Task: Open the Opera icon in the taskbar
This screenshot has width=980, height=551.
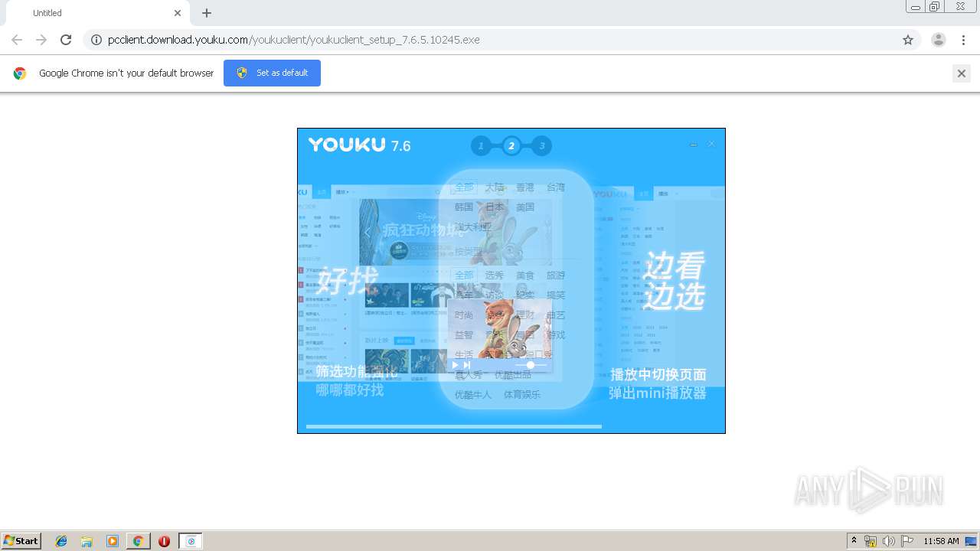Action: pyautogui.click(x=164, y=541)
